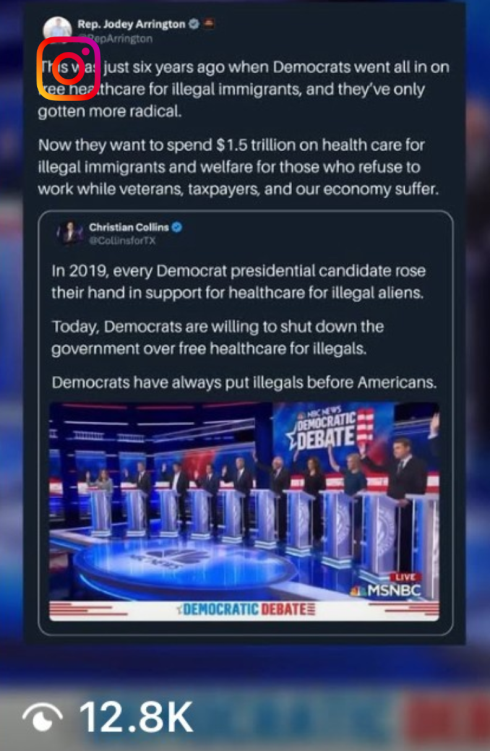Viewport: 490px width, 751px height.
Task: Open Christian Collins' profile picture
Action: click(70, 233)
